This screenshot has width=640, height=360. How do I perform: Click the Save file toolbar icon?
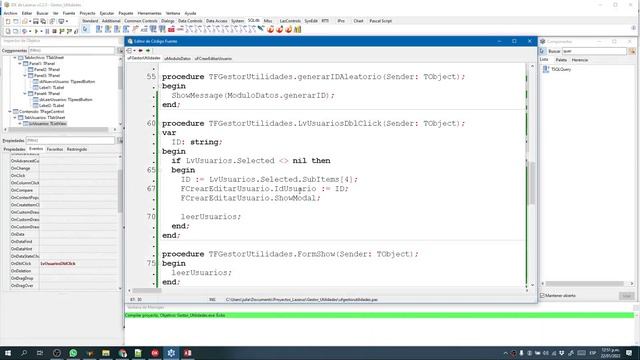click(36, 21)
